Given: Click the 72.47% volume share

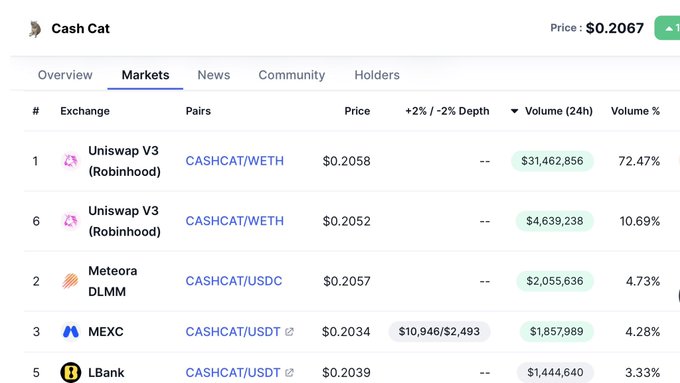Looking at the screenshot, I should click(x=639, y=161).
